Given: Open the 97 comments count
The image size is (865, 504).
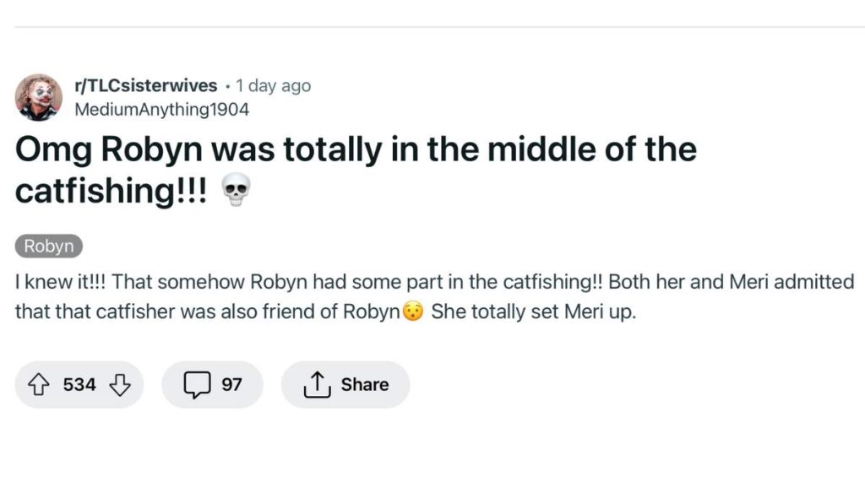Looking at the screenshot, I should pos(231,385).
